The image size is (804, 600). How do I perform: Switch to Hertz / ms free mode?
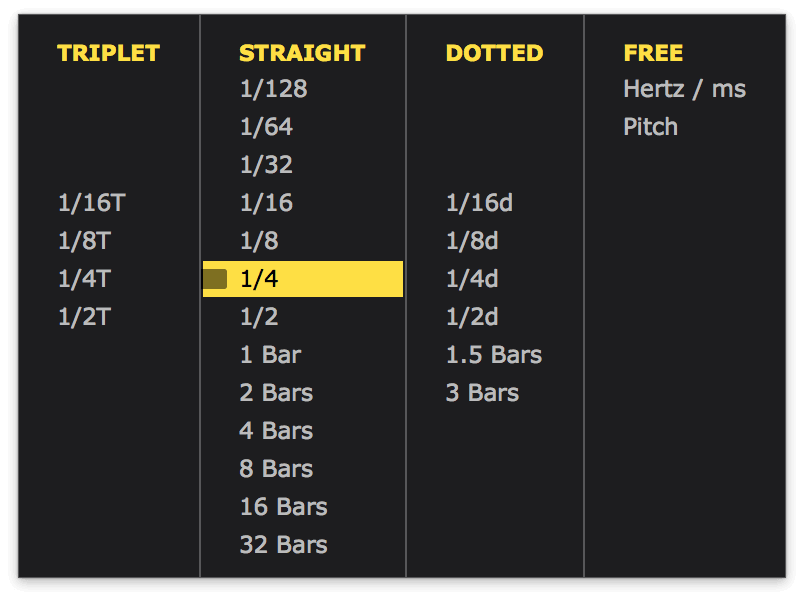coord(684,89)
